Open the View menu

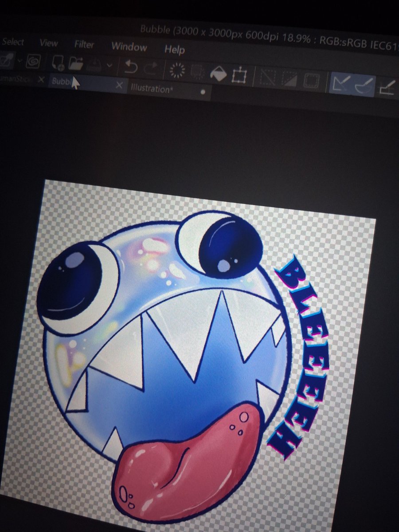click(x=48, y=43)
